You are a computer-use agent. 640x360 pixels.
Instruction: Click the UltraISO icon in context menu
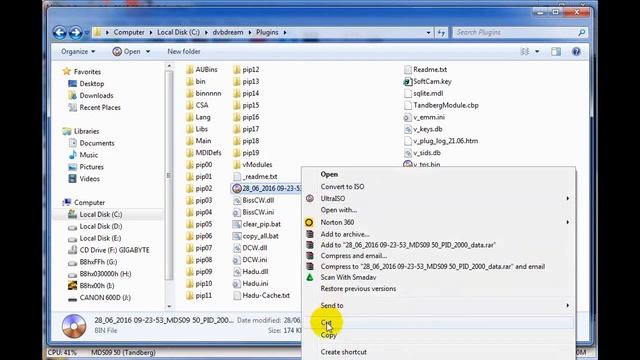(310, 198)
